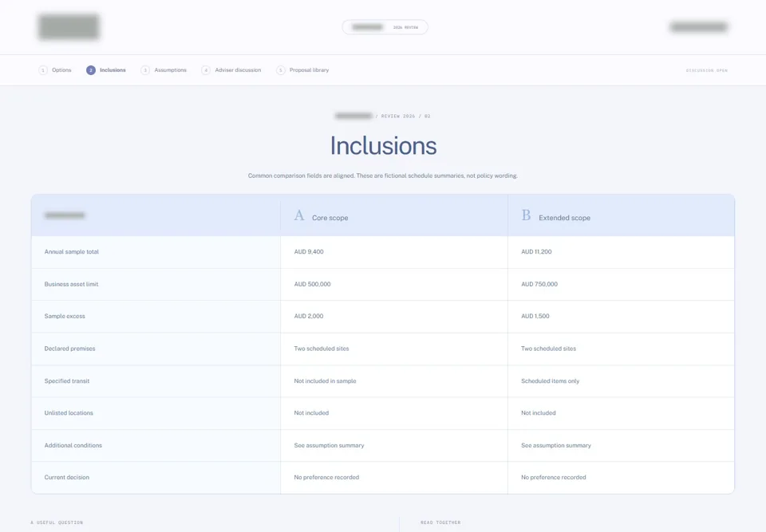Click Two scheduled sites under Core scope
This screenshot has width=766, height=532.
point(322,349)
